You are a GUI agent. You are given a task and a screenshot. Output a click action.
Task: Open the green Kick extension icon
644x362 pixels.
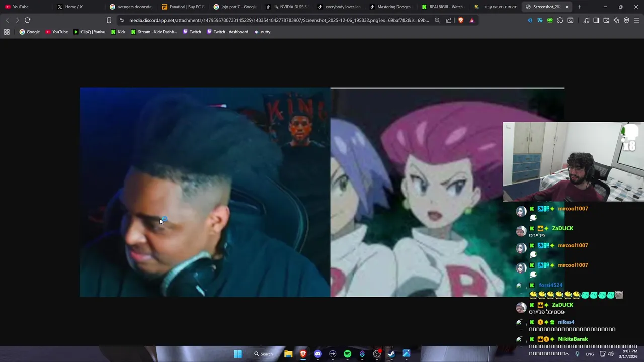(x=550, y=20)
